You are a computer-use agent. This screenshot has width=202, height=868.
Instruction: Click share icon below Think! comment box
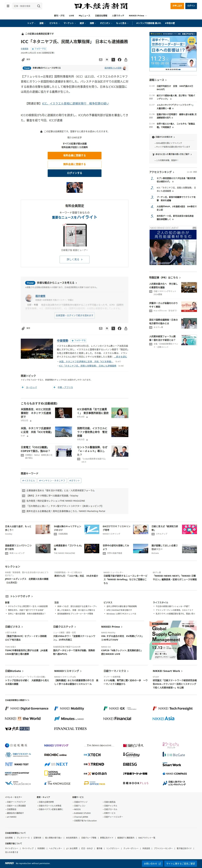(126, 328)
